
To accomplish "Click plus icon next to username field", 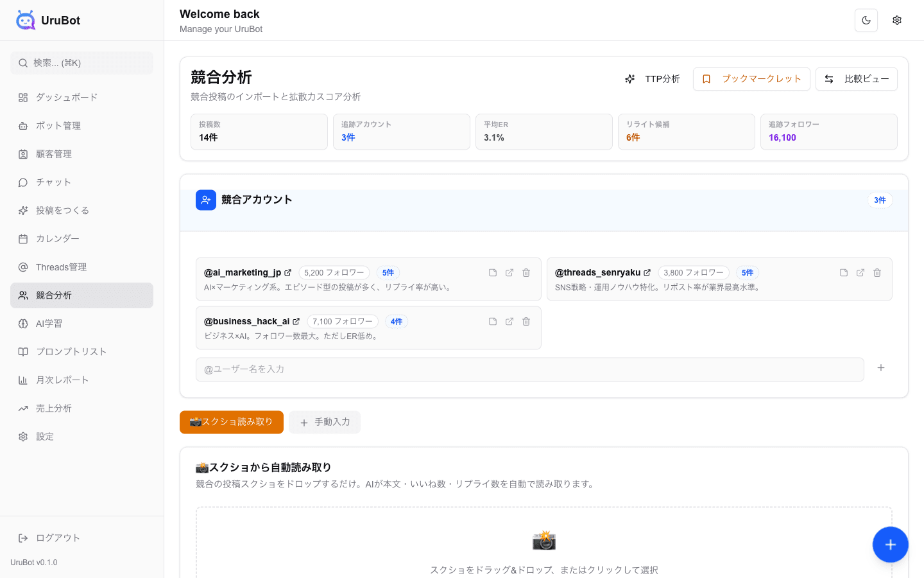I will click(x=881, y=368).
